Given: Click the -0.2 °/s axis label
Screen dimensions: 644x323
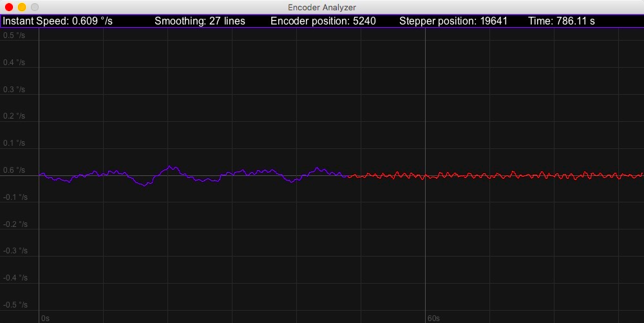Looking at the screenshot, I should 15,224.
